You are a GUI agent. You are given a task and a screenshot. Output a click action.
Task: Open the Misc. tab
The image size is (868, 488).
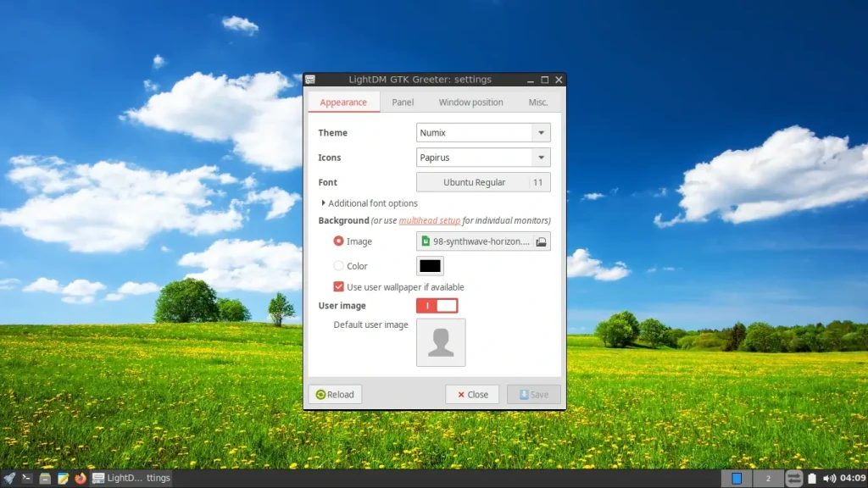click(537, 103)
